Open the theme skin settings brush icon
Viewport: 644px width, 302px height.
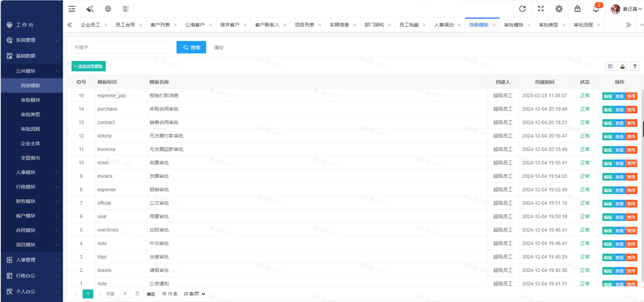click(x=90, y=9)
